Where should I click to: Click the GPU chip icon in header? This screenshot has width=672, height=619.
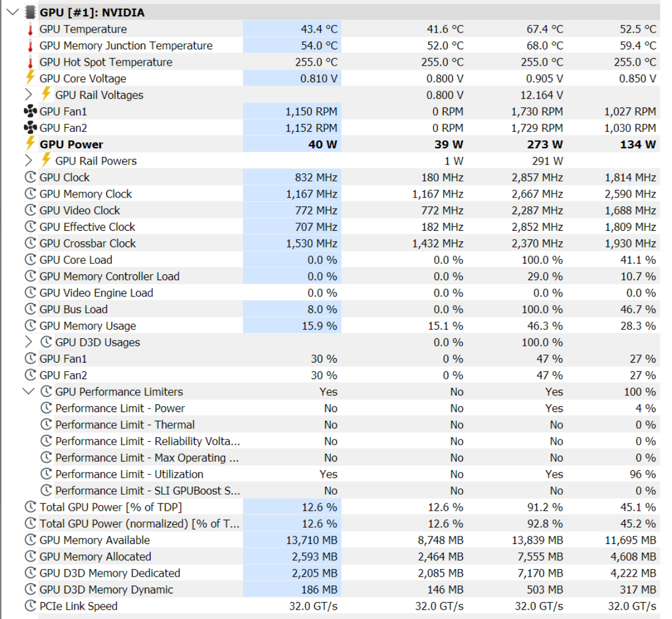point(31,12)
